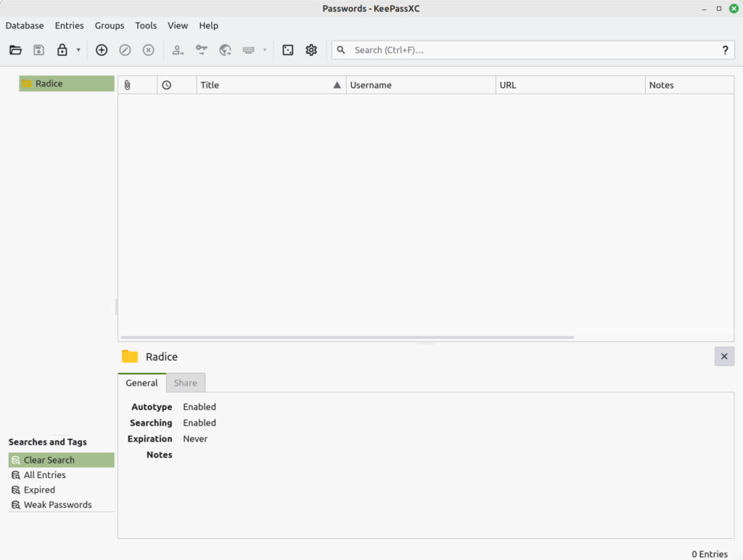Click the Expiration Never value
Image resolution: width=743 pixels, height=560 pixels.
pos(195,439)
